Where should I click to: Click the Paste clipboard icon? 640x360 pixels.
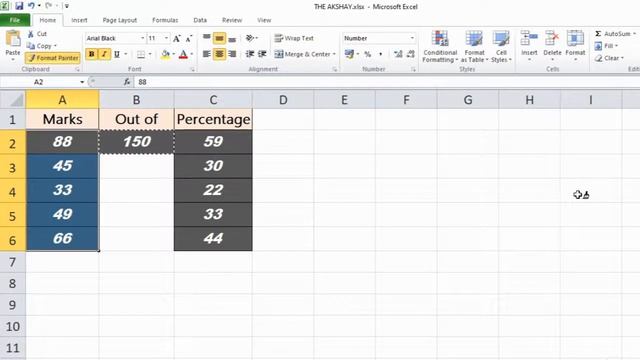[13, 38]
